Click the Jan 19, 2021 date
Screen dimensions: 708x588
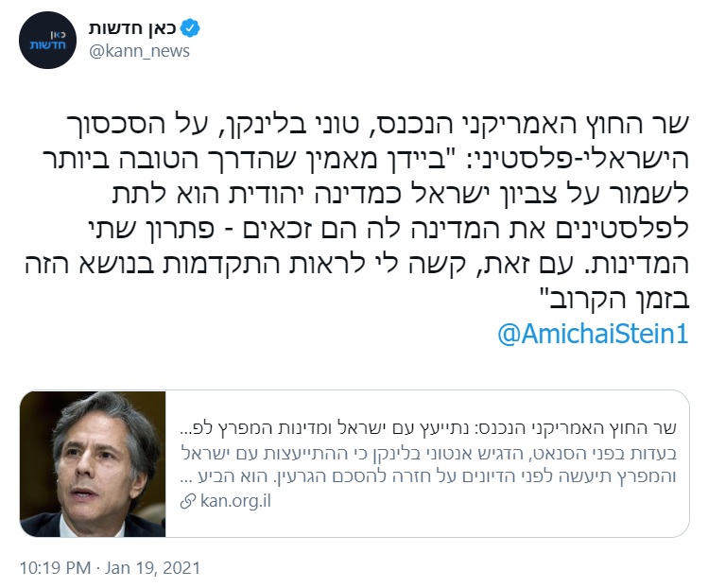pos(152,568)
